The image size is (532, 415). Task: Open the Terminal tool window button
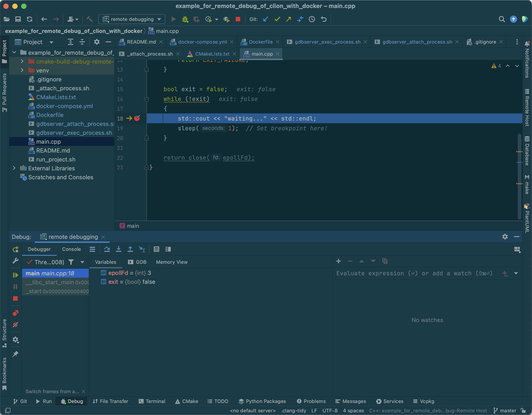(152, 401)
